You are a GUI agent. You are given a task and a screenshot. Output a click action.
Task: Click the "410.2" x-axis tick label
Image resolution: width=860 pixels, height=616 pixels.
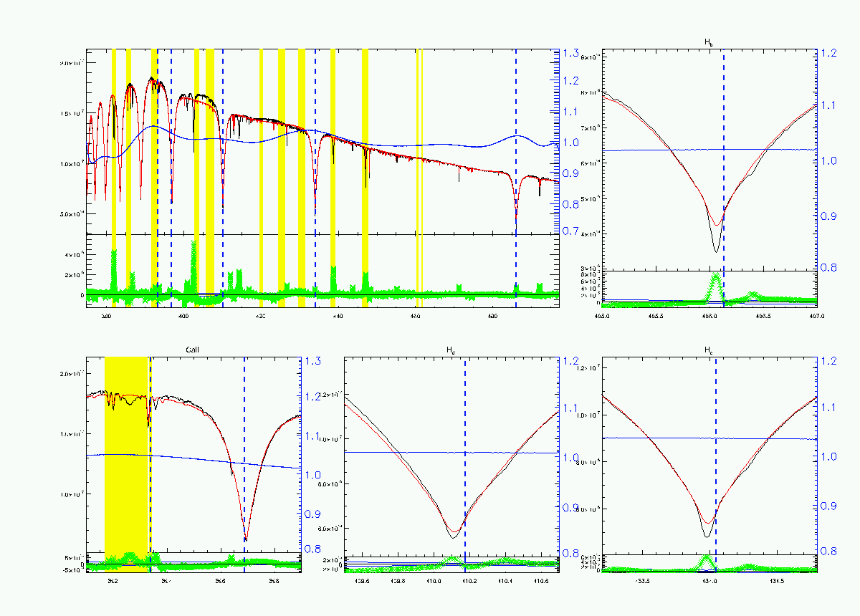[x=469, y=581]
